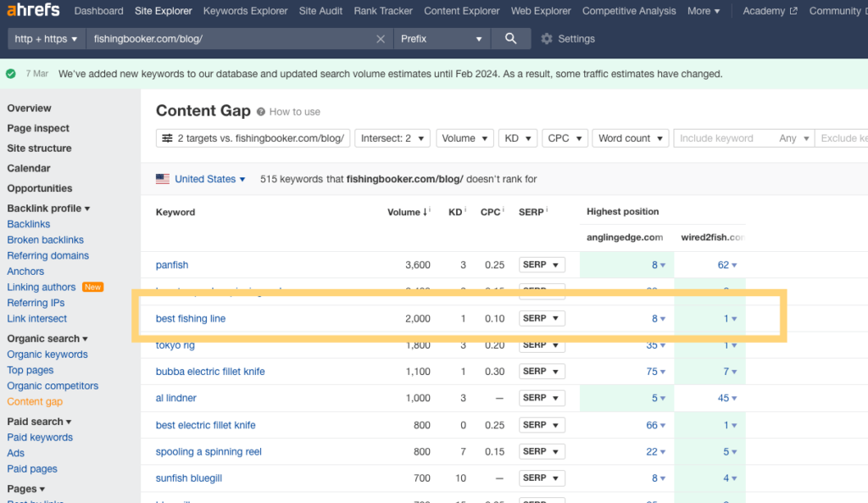Expand SERP dropdown for best fishing line
Screen dimensions: 868x503
(542, 319)
